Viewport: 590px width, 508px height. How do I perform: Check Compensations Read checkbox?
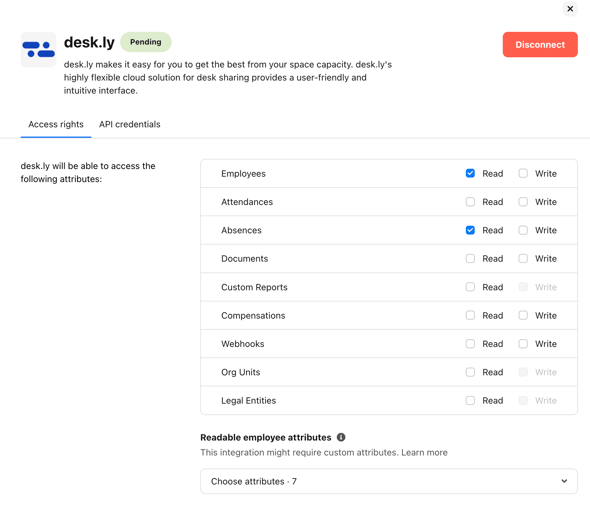470,315
